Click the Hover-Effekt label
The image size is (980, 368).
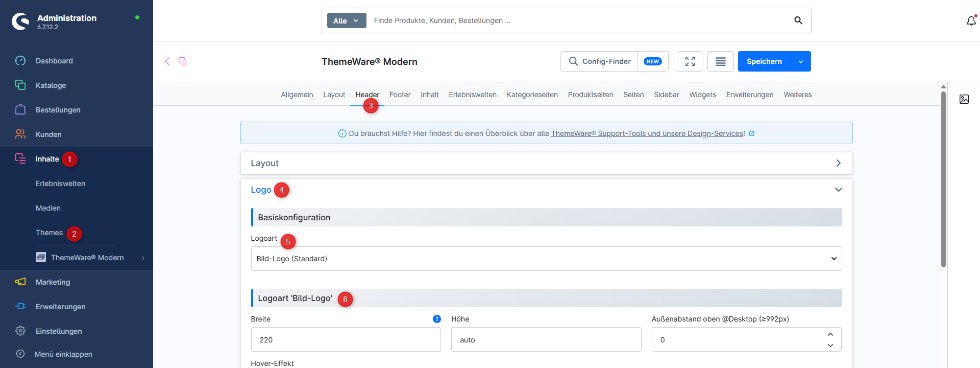click(x=273, y=363)
